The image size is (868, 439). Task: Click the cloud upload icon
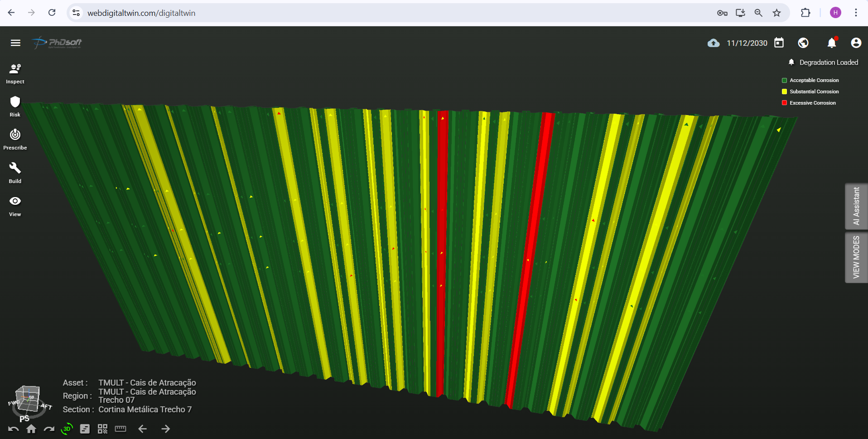click(x=714, y=43)
